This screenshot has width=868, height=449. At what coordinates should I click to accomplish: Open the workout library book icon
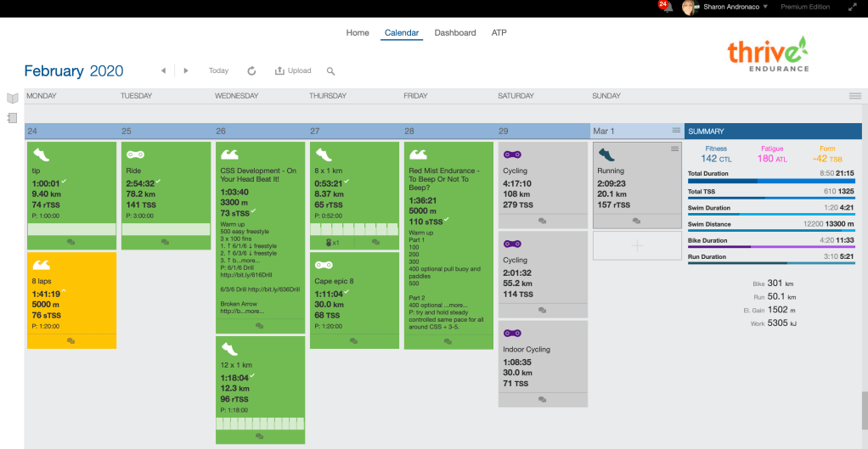coord(12,98)
